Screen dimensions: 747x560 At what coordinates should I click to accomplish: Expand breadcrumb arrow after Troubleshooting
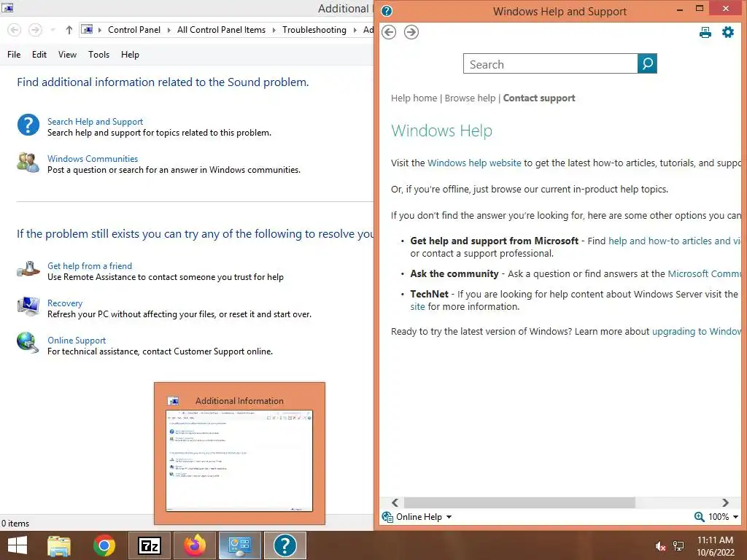point(355,30)
